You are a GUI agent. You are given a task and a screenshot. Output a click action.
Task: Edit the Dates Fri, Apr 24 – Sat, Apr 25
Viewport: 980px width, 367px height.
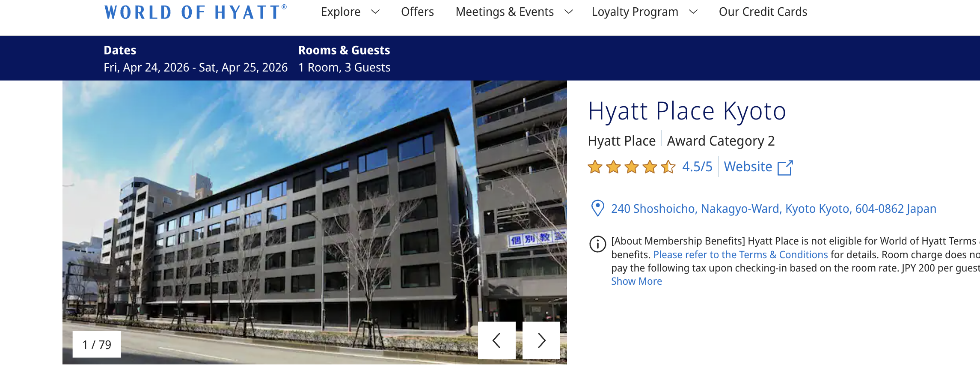tap(196, 59)
